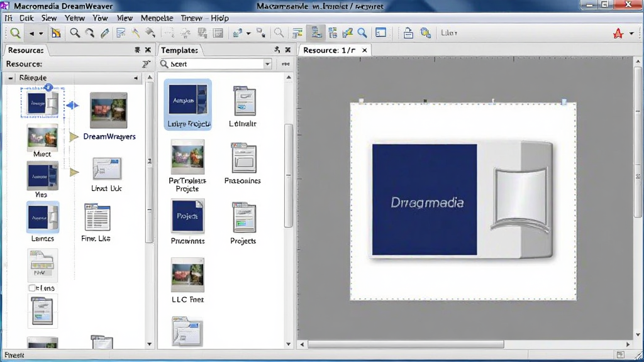The height and width of the screenshot is (362, 644).
Task: Select the pencil edit tool
Action: click(105, 33)
